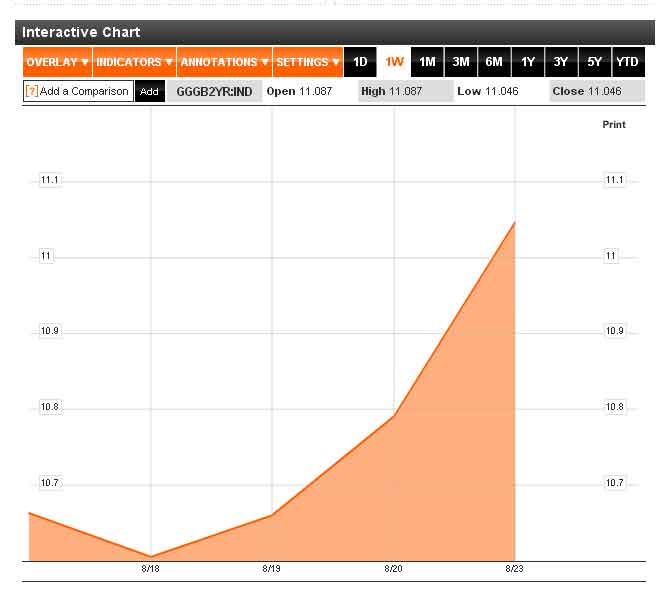Screen dimensions: 664x602
Task: Switch chart to 3M range
Action: click(x=460, y=62)
